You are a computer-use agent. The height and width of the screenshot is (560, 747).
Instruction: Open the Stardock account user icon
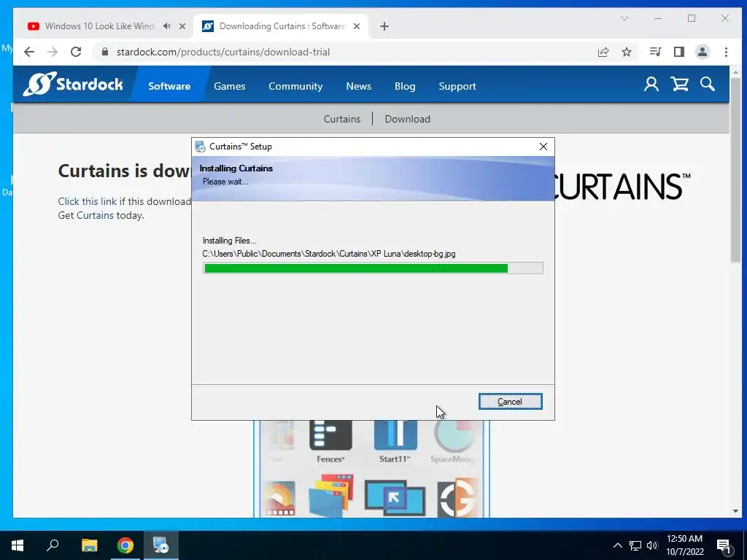651,85
